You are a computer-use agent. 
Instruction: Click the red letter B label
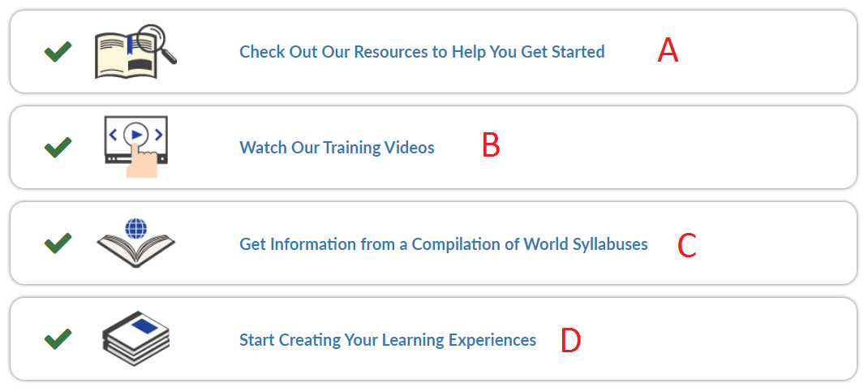[x=491, y=146]
